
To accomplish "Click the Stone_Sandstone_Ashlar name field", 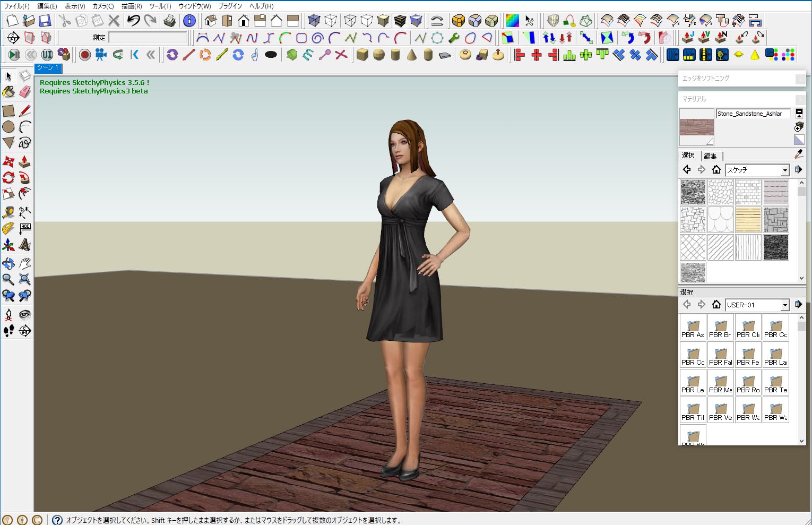I will [x=753, y=114].
